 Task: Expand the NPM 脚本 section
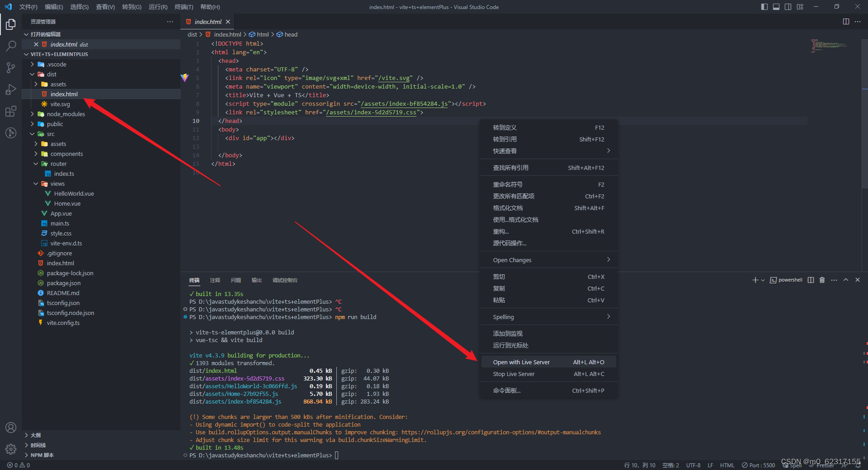tap(42, 455)
